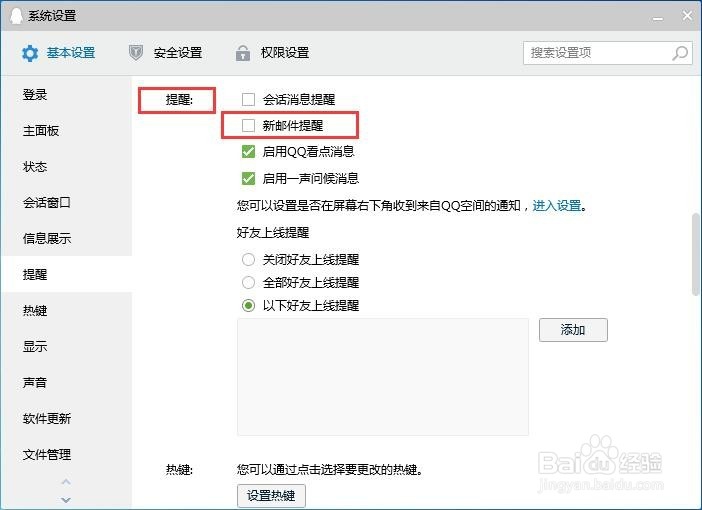Switch to the 权限设置 tab
Screen dimensions: 702x510
pyautogui.click(x=272, y=53)
